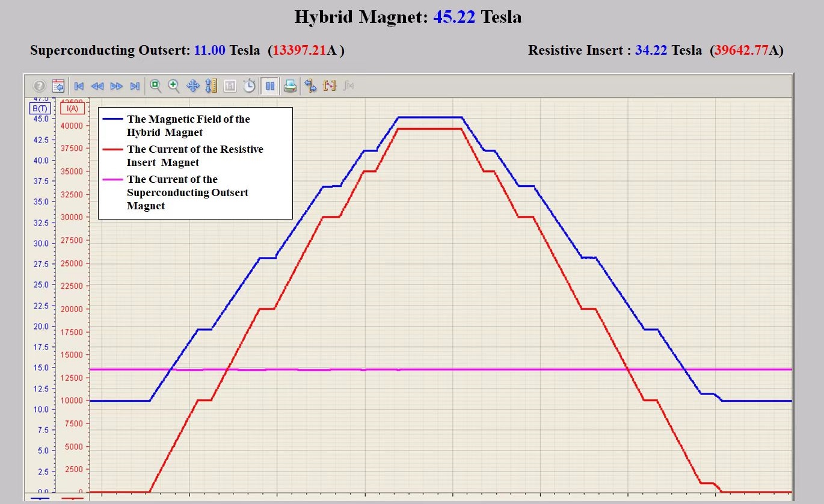
Task: Click the blue Magnetic Field legend line
Action: [113, 119]
